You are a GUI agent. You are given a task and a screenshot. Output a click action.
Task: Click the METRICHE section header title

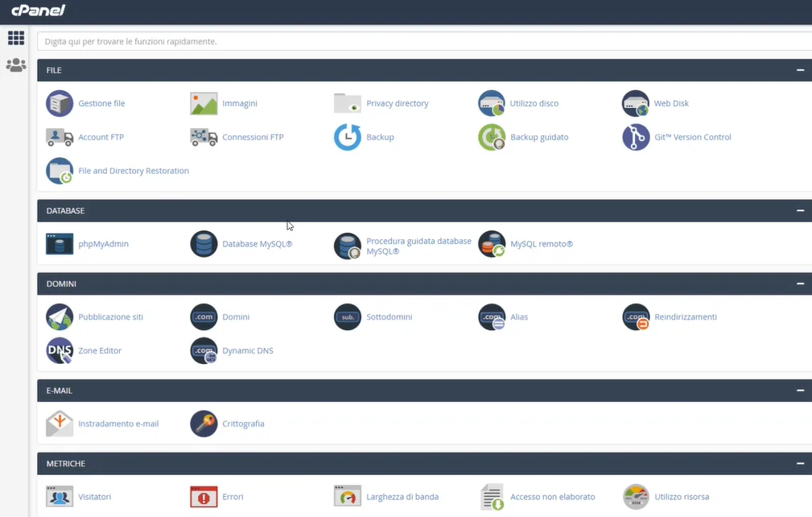coord(66,464)
